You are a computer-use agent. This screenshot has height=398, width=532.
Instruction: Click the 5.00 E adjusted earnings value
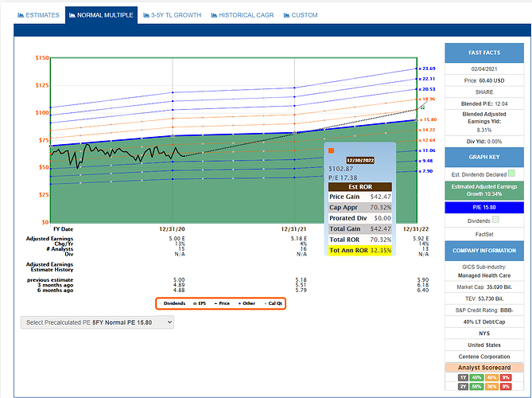coord(177,239)
